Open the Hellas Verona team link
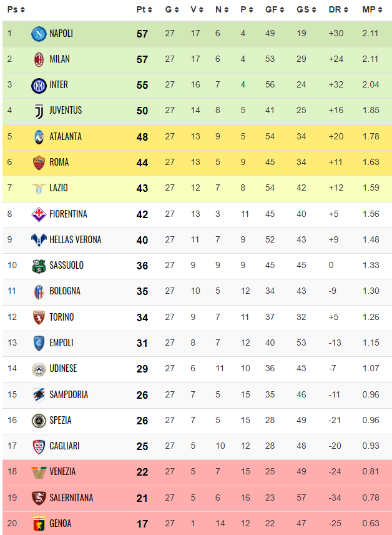392x535 pixels. pyautogui.click(x=75, y=239)
